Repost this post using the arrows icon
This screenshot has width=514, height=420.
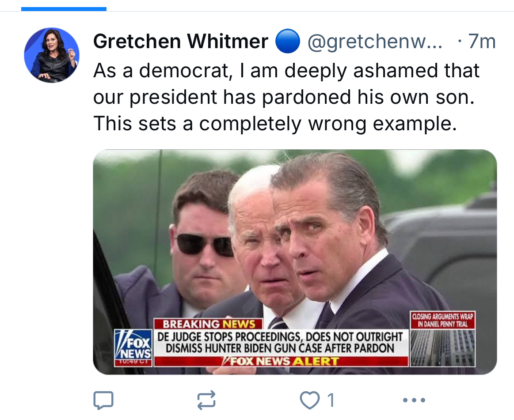click(x=206, y=400)
